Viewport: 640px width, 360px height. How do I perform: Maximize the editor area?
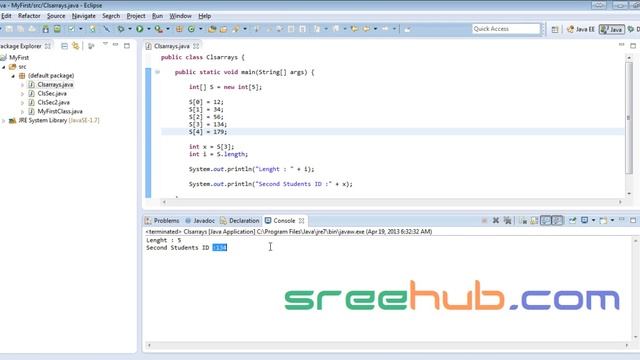(633, 46)
